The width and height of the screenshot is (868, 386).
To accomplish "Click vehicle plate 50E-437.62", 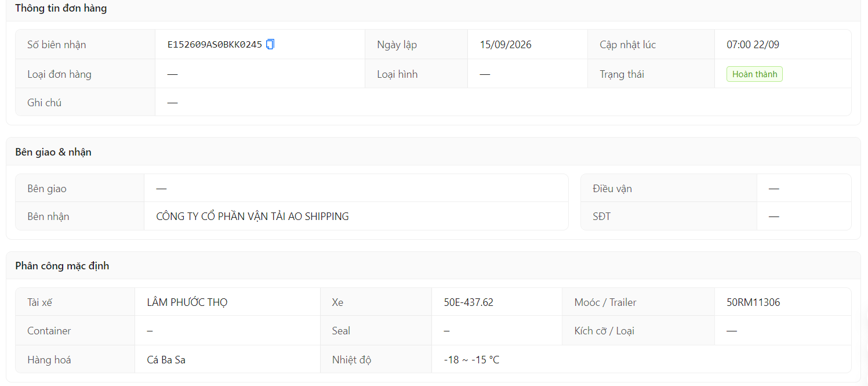I will [468, 302].
